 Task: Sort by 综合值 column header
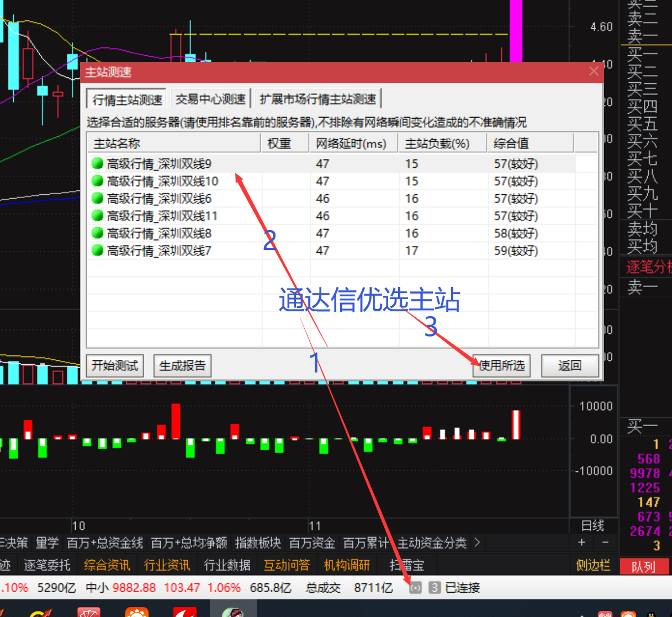point(531,143)
